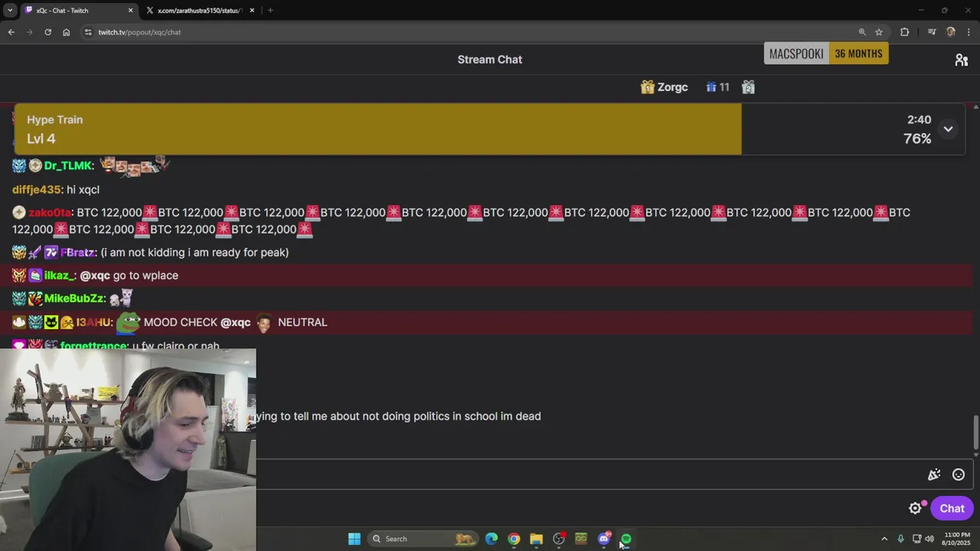Open the emote picker smiley icon
This screenshot has height=551, width=980.
(x=958, y=474)
